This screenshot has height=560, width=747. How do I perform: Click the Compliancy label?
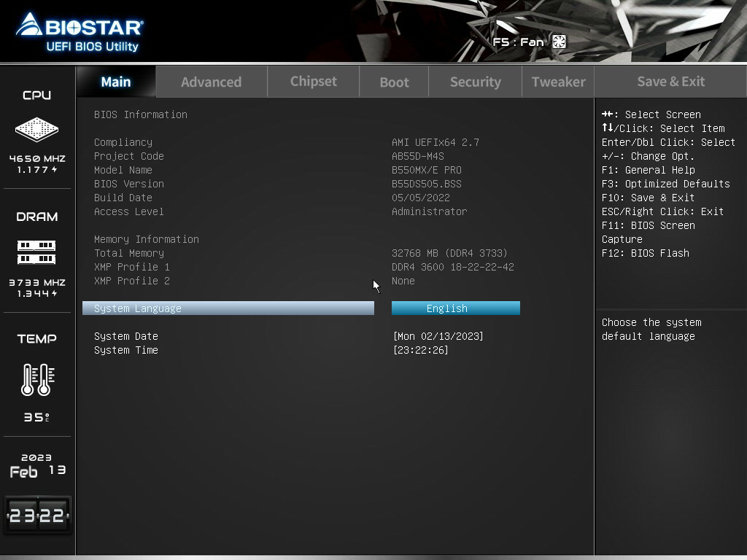tap(123, 142)
